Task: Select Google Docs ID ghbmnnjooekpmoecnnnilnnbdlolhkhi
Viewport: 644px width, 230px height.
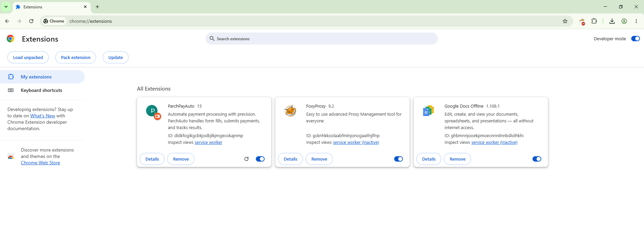Action: 487,136
